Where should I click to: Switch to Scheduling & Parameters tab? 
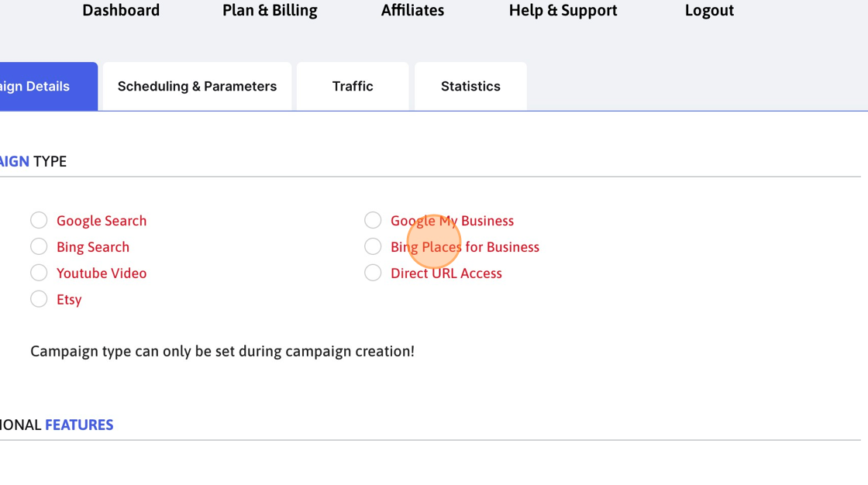coord(197,86)
